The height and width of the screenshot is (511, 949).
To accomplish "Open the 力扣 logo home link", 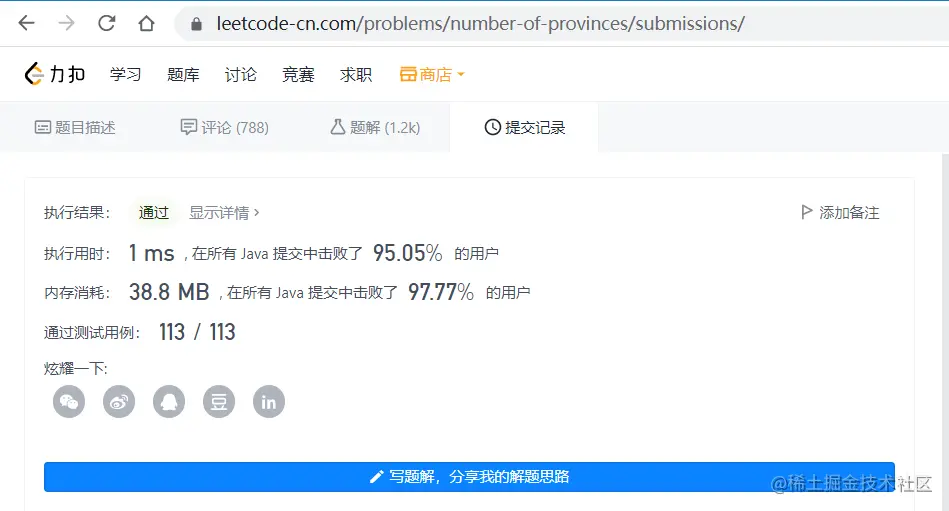I will (54, 74).
